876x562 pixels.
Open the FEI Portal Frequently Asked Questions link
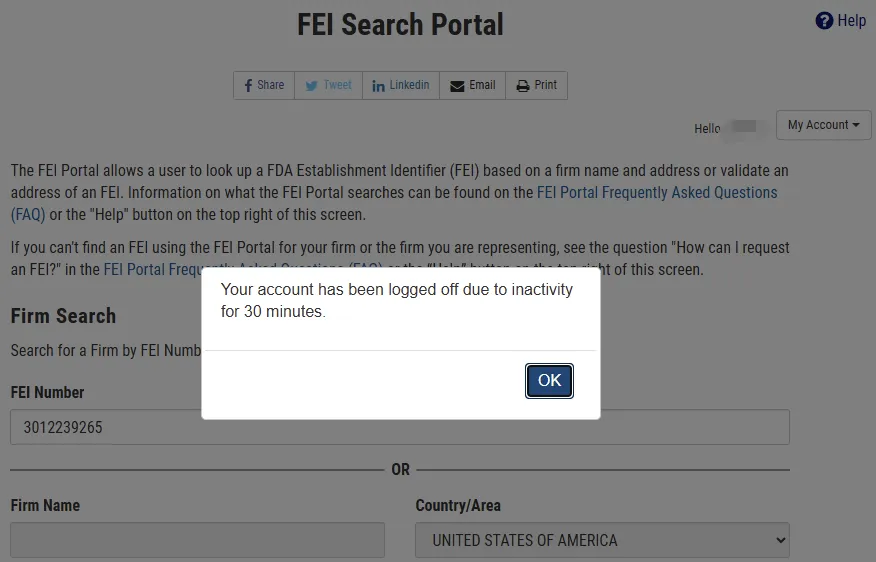tap(657, 192)
